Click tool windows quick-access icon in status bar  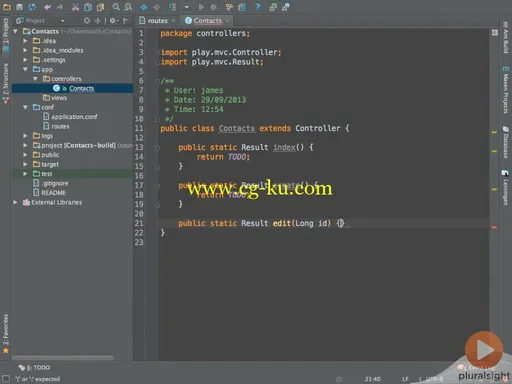coord(6,379)
